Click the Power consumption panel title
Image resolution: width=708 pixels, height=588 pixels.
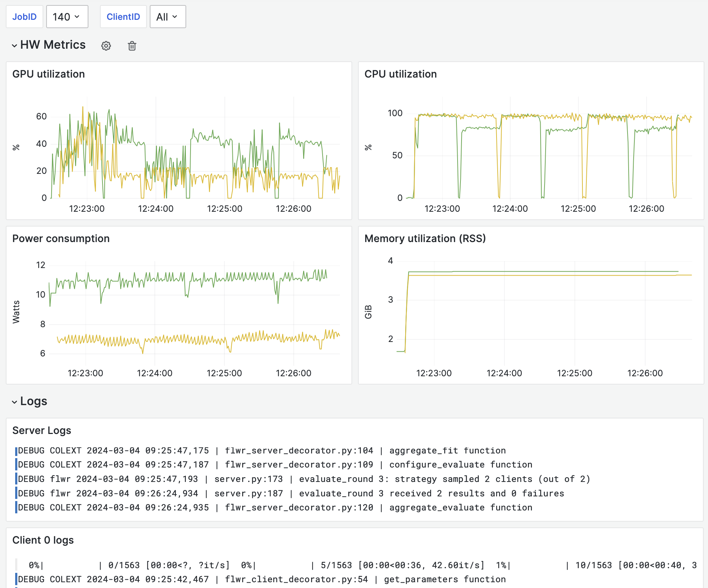tap(61, 238)
